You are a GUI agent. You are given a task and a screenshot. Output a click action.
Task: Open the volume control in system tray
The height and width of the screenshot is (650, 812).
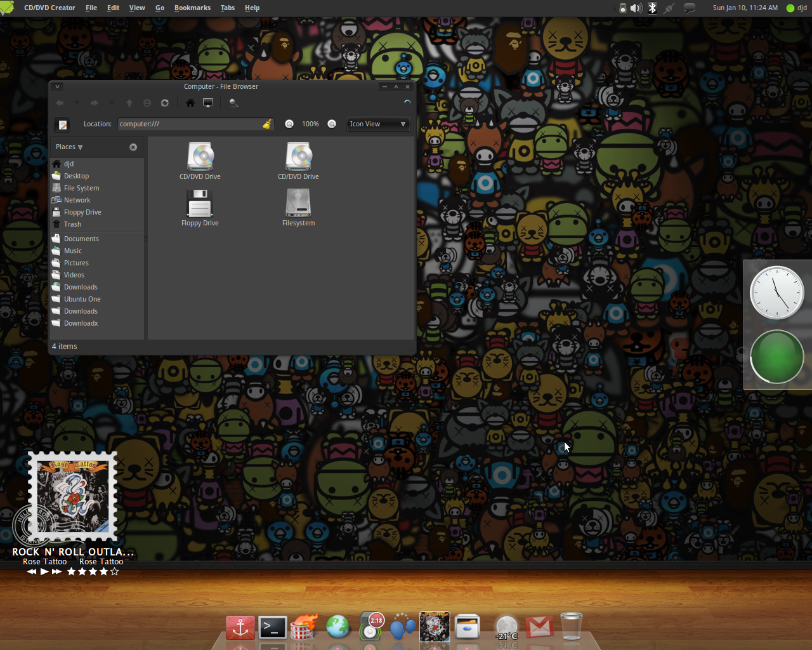tap(636, 8)
